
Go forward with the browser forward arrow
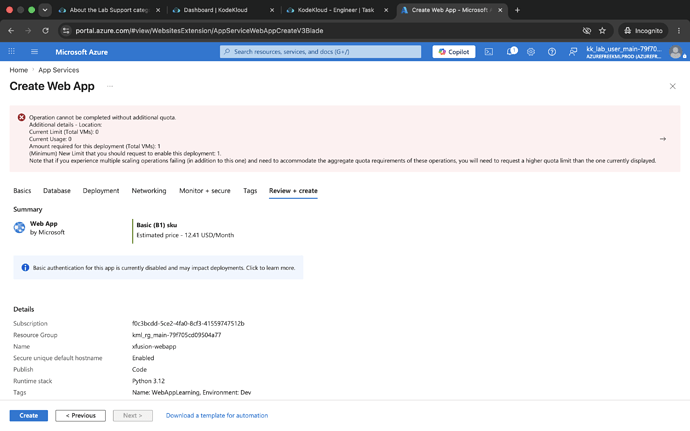click(x=28, y=30)
